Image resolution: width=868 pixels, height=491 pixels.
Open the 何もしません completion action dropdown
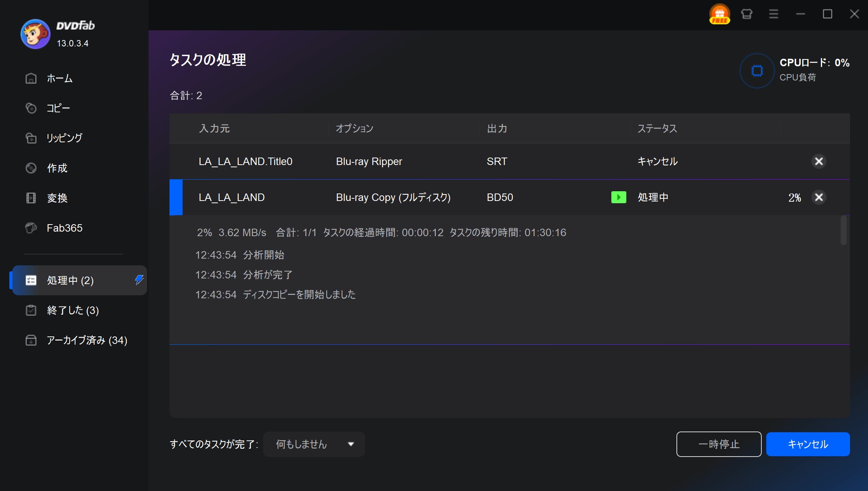tap(314, 444)
